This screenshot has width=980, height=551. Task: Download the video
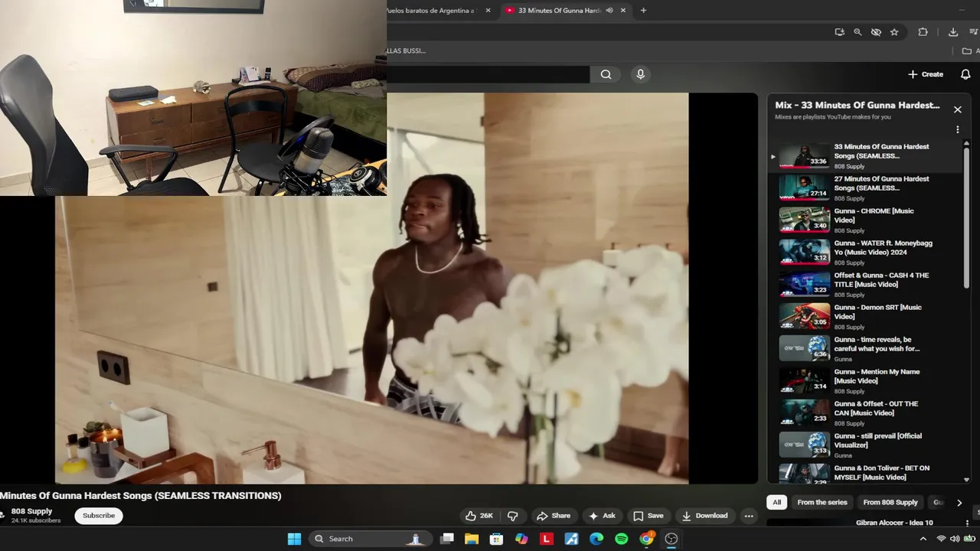click(704, 516)
